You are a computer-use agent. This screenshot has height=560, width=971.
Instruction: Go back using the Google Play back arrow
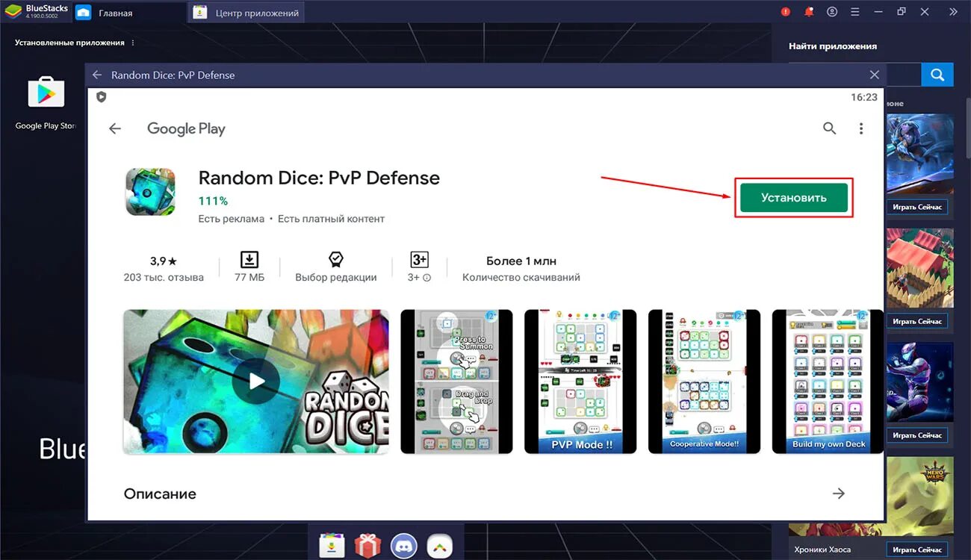click(115, 128)
